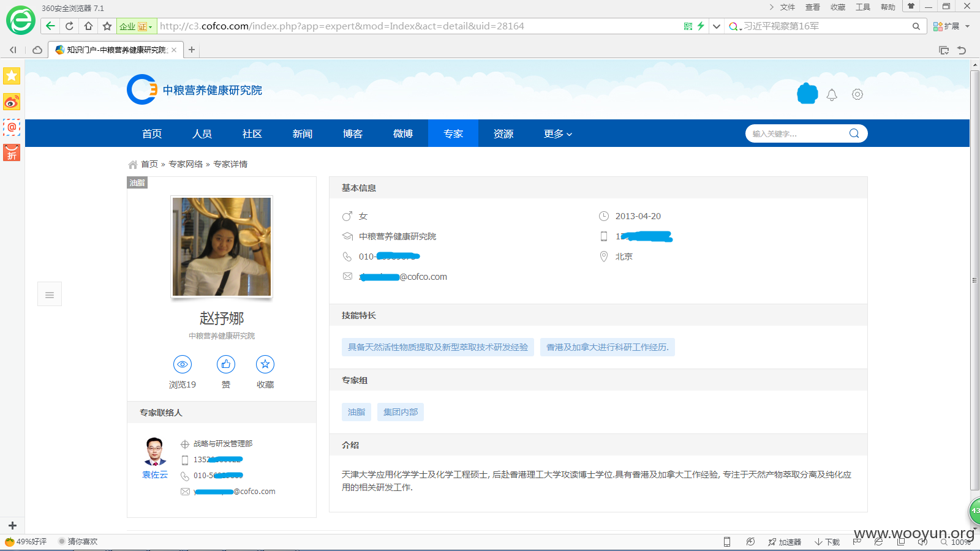The height and width of the screenshot is (551, 980).
Task: Click the 加速器 status bar item
Action: (x=785, y=542)
